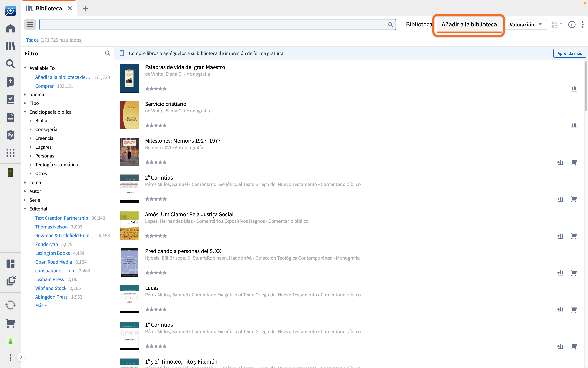Screen dimensions: 588x368
Task: Close the Biblioteca tab
Action: (x=70, y=8)
